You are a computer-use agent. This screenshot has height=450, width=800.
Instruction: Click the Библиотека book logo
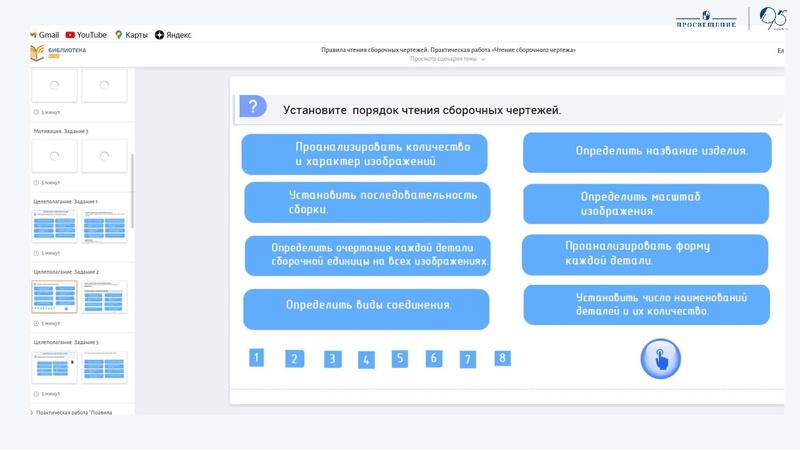pos(37,53)
